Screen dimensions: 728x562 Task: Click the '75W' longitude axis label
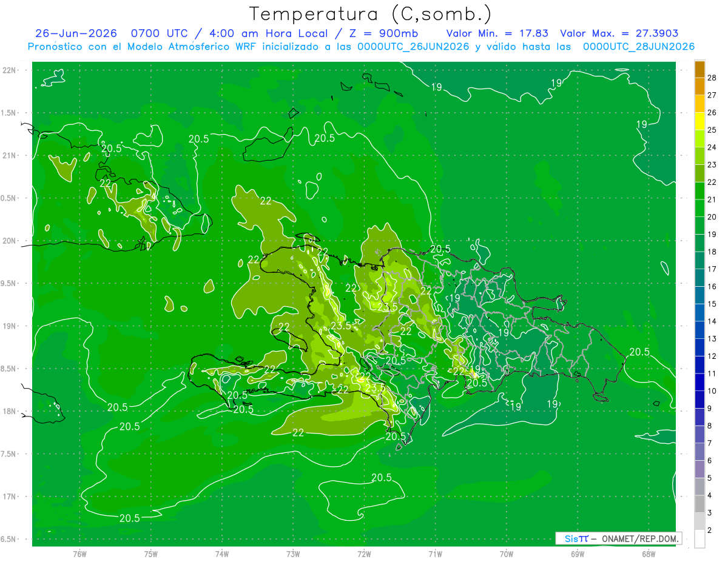[x=151, y=554]
